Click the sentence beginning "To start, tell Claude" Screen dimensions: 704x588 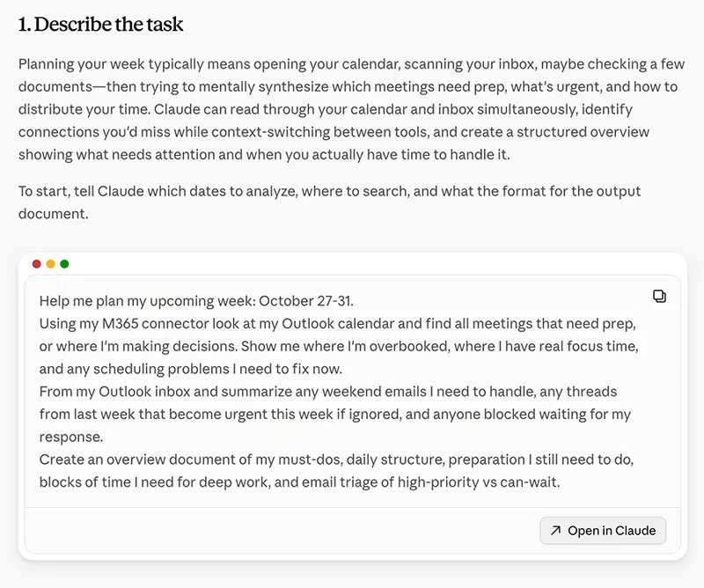[329, 202]
